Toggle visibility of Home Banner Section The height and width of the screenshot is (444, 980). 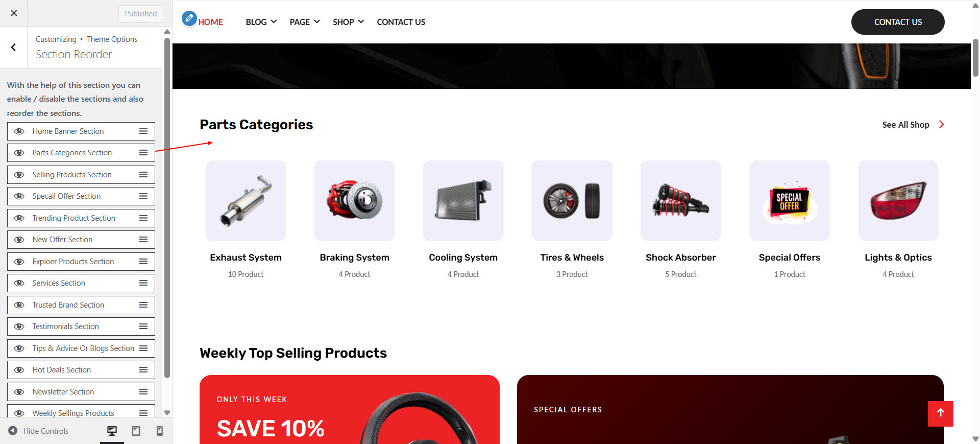[19, 131]
